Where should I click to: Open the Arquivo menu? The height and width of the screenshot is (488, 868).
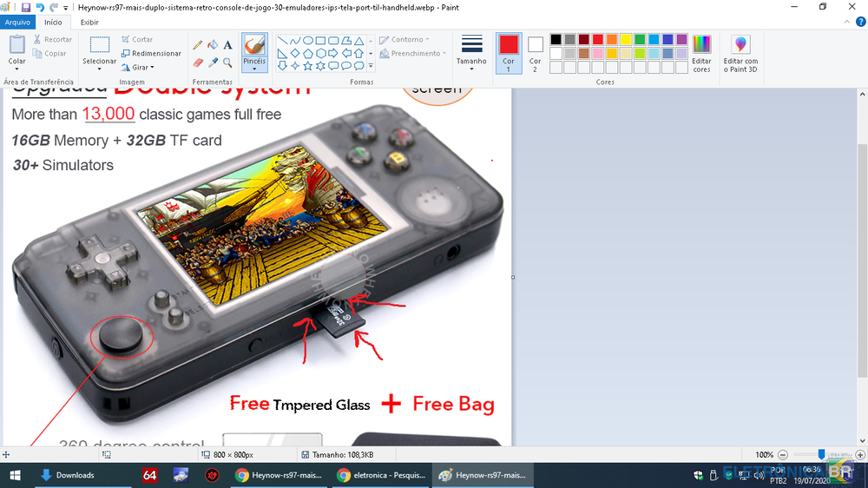[x=17, y=23]
